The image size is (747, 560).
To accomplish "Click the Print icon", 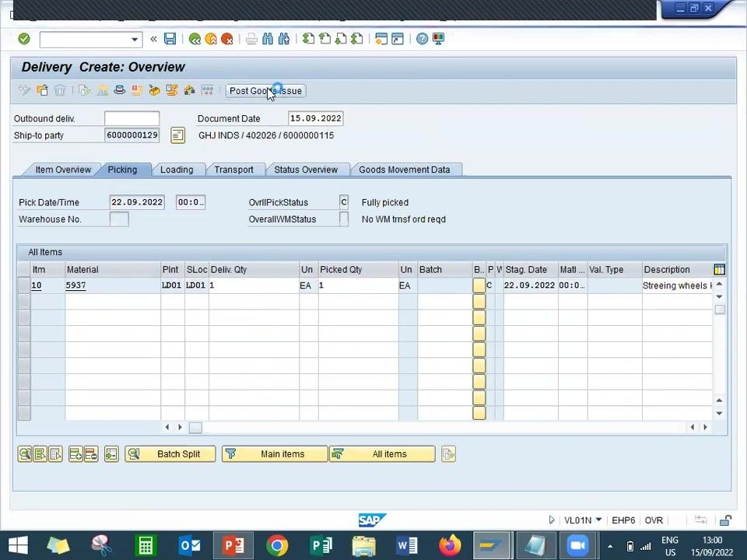I will click(251, 39).
